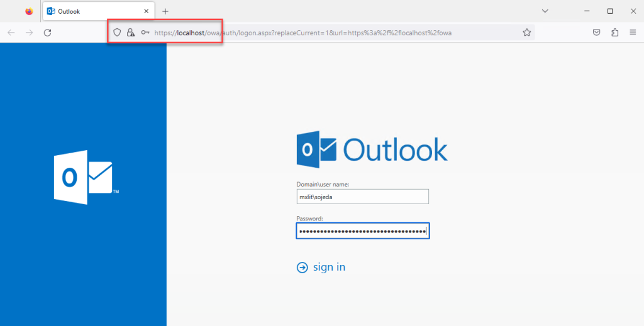644x326 pixels.
Task: Open a new tab with the plus button
Action: coord(165,11)
